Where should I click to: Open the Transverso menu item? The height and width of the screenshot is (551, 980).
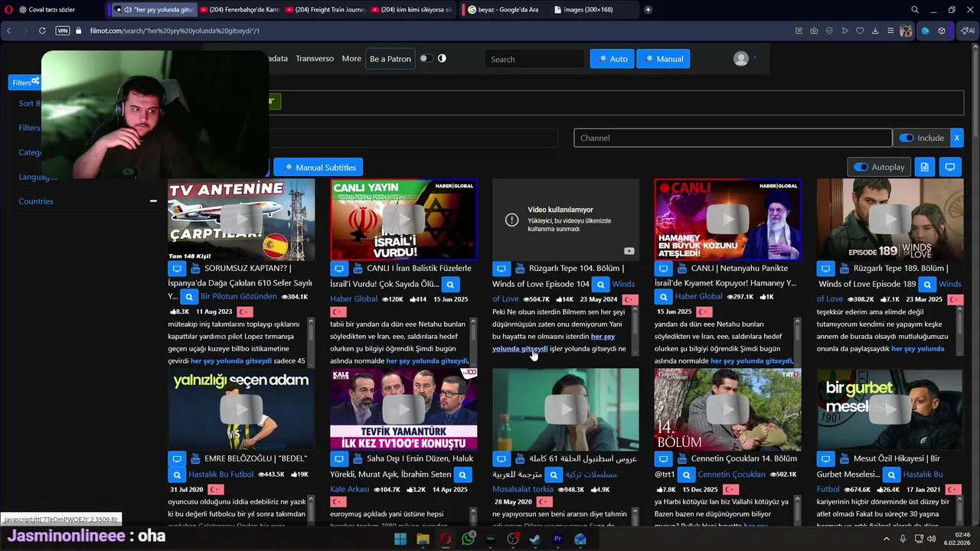[x=315, y=58]
